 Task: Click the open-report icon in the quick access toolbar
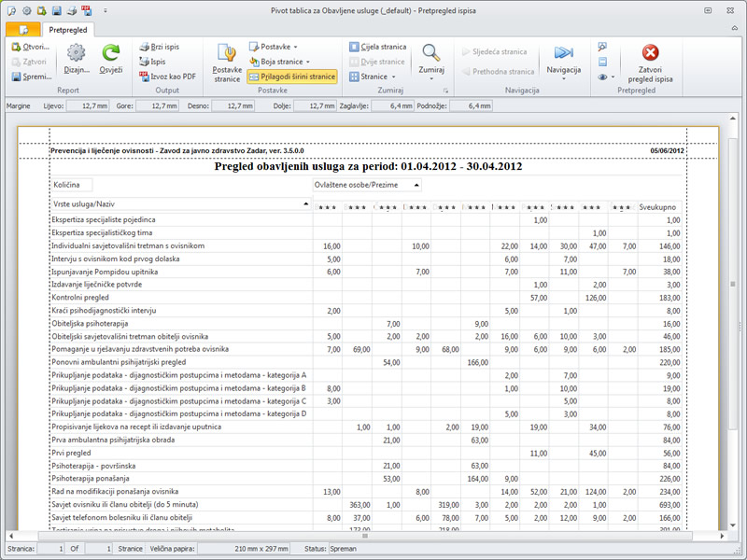pyautogui.click(x=41, y=10)
